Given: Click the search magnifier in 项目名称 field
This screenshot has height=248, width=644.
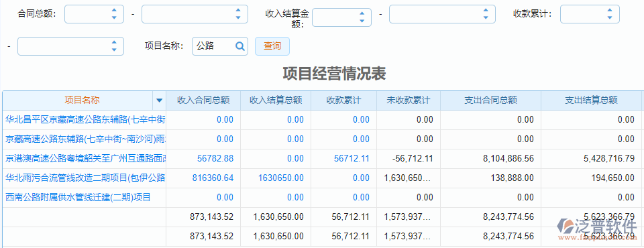Looking at the screenshot, I should [240, 46].
